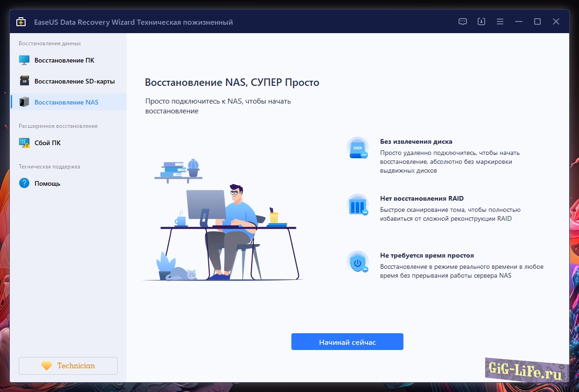Viewport: 579px width, 392px height.
Task: Click the EaseUS app logo icon
Action: click(x=21, y=22)
